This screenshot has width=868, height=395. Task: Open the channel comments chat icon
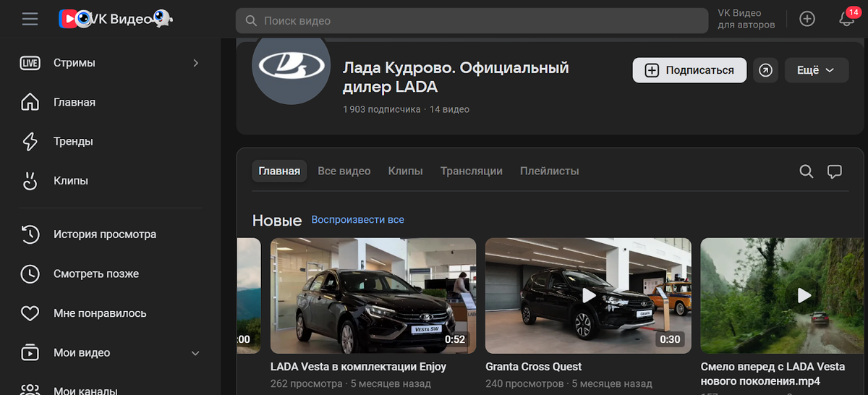click(834, 171)
